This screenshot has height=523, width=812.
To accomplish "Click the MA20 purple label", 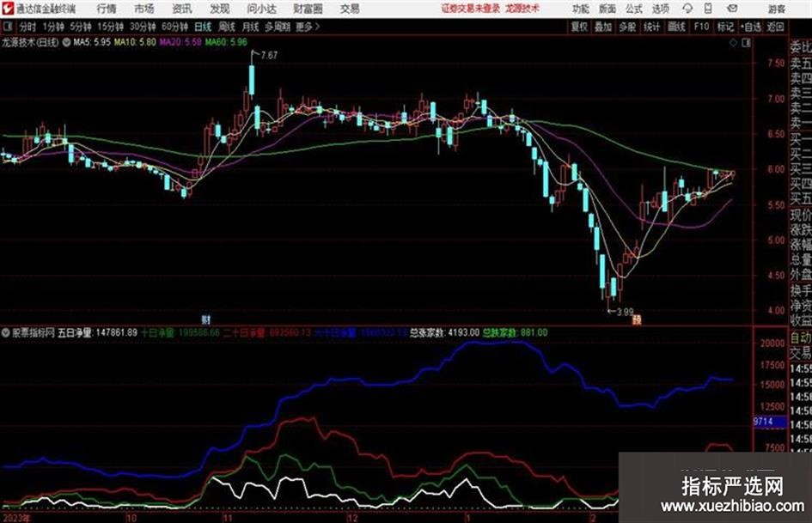I will click(x=180, y=42).
